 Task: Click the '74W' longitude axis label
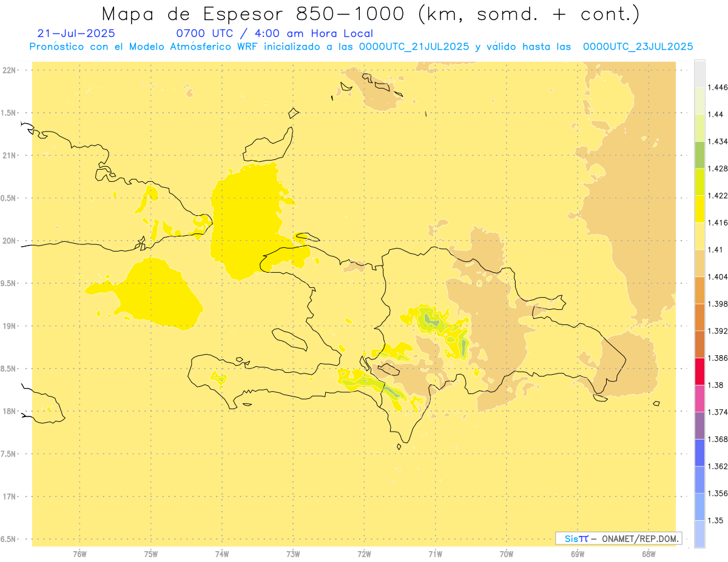tap(222, 554)
